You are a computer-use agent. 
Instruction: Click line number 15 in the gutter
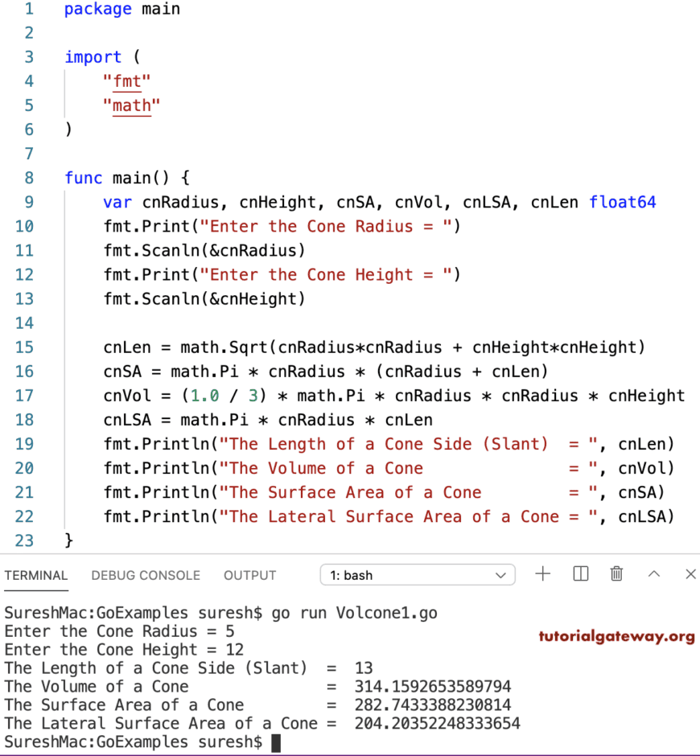click(x=24, y=347)
